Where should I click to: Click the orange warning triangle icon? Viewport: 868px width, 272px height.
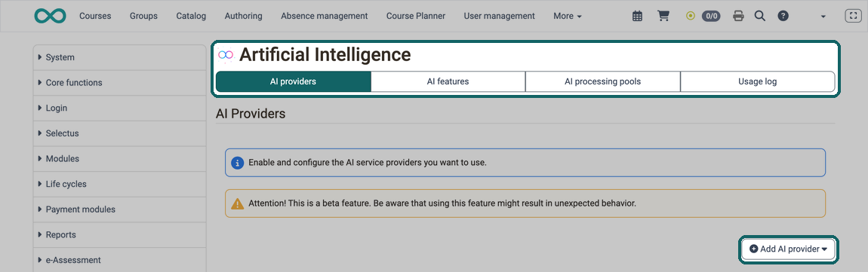[x=238, y=204]
